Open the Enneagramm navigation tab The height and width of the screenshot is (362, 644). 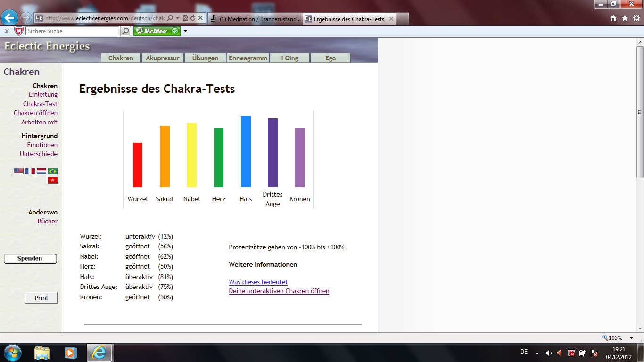pos(248,58)
